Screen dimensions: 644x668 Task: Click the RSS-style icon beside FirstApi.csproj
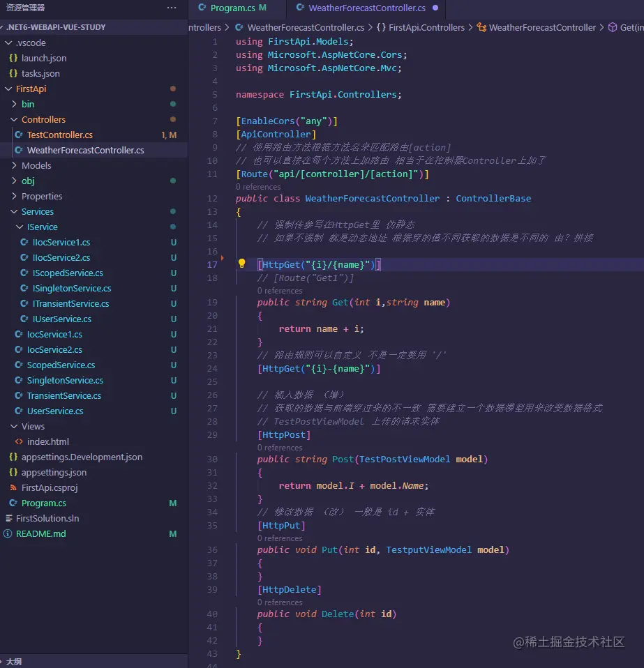click(13, 487)
